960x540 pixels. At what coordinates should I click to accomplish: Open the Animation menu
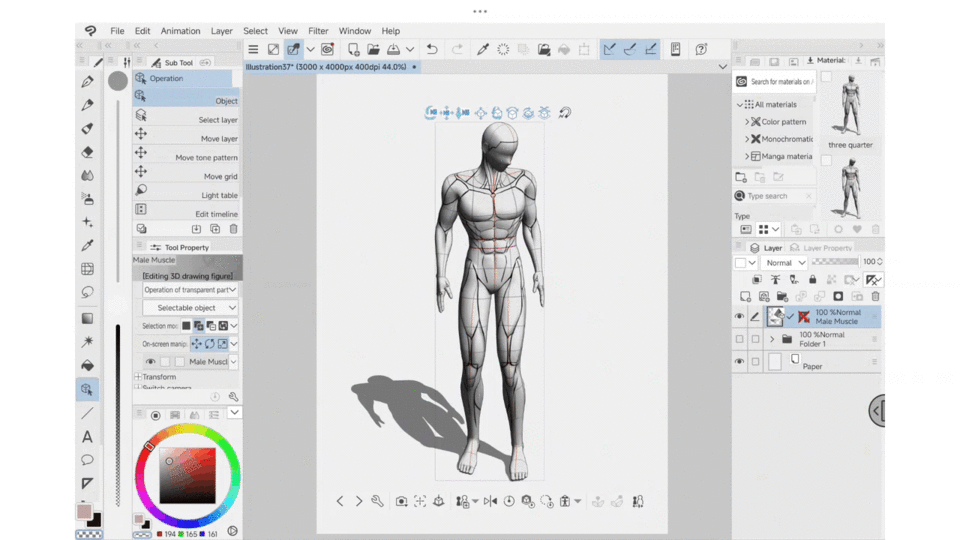(180, 31)
